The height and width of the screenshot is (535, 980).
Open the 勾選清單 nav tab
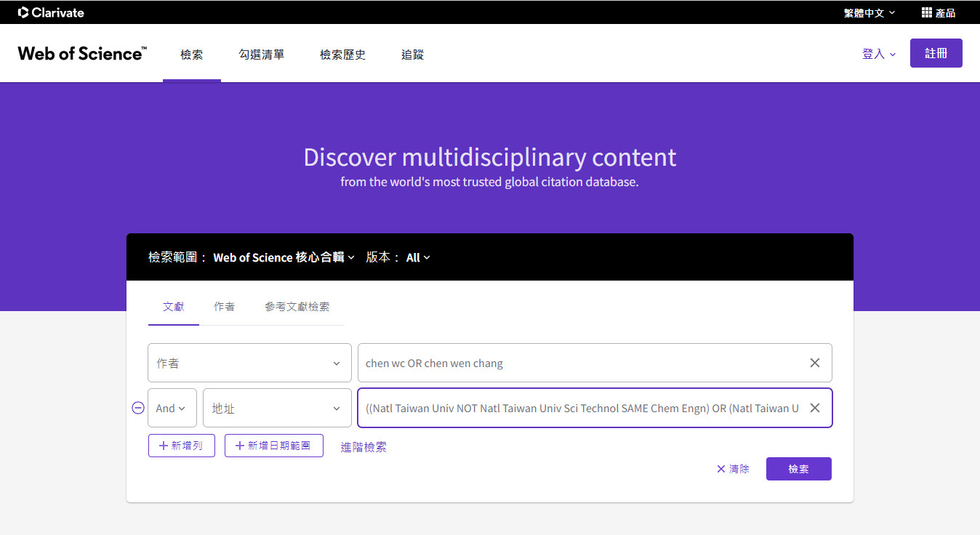(x=262, y=55)
